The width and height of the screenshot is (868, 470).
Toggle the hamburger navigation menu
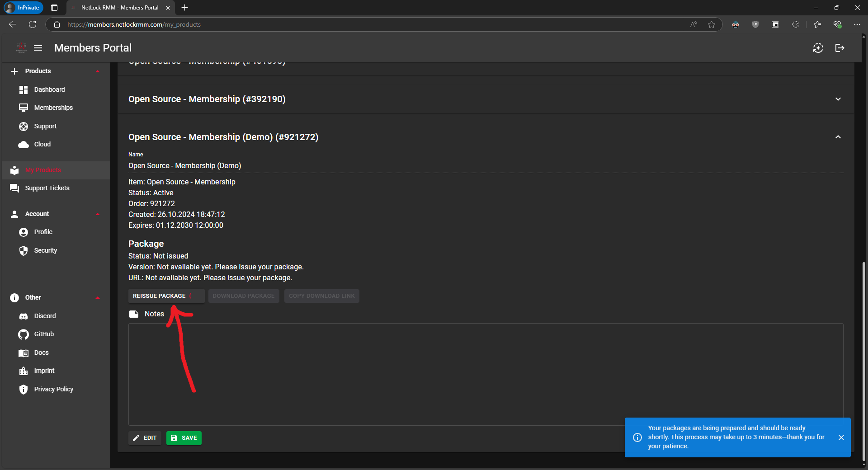point(38,48)
